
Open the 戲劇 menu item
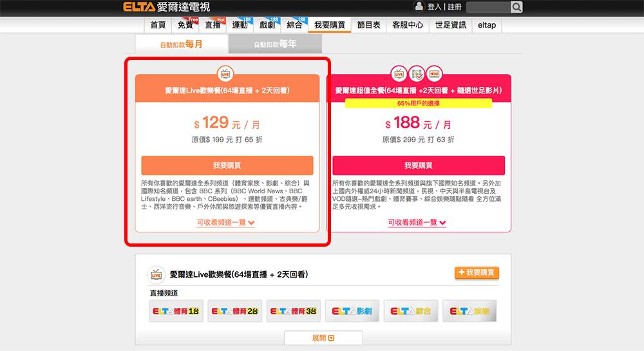(267, 25)
